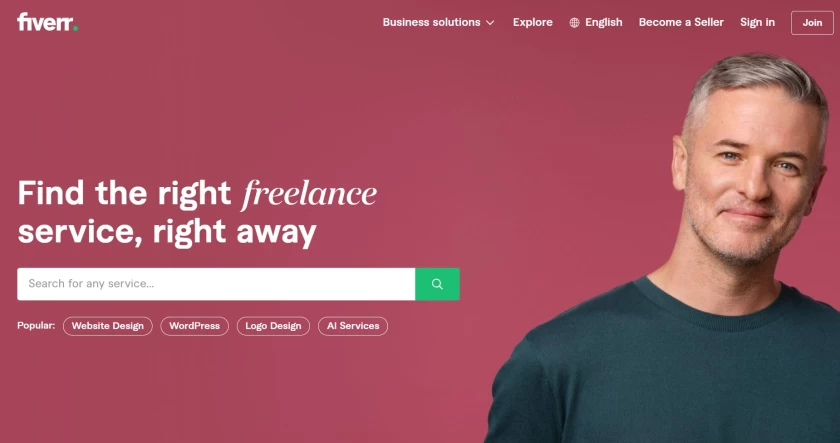Screen dimensions: 840x443
Task: Expand the Business solutions chevron arrow
Action: pos(490,23)
